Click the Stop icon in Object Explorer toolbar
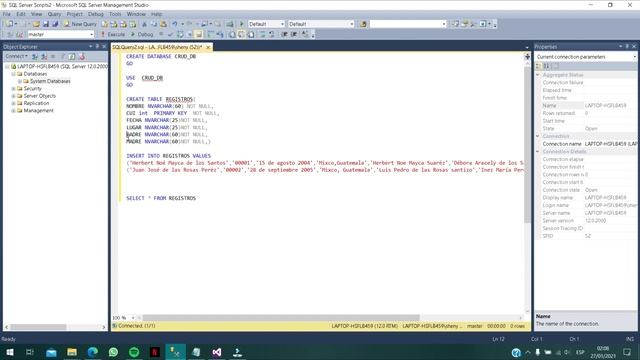This screenshot has height=360, width=640. click(53, 56)
